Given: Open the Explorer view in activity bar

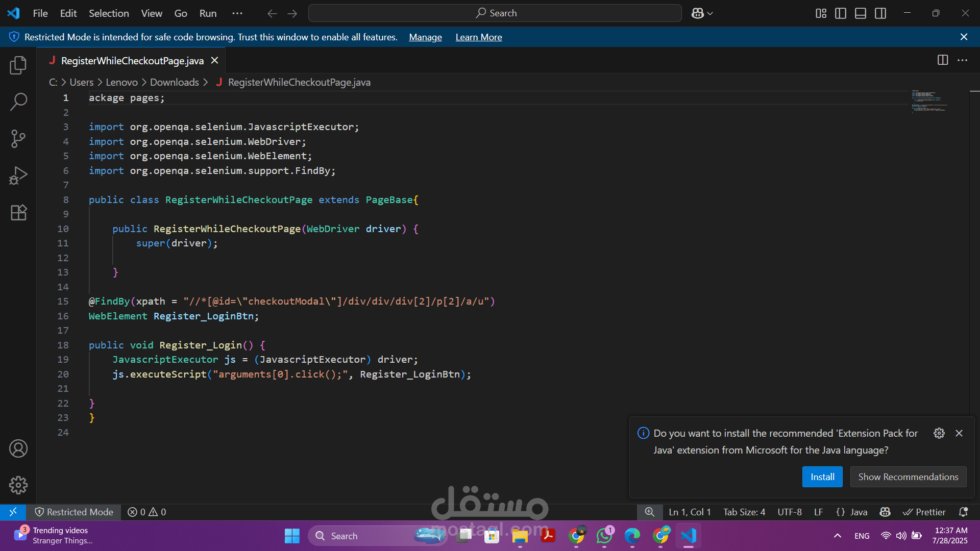Looking at the screenshot, I should pyautogui.click(x=18, y=65).
